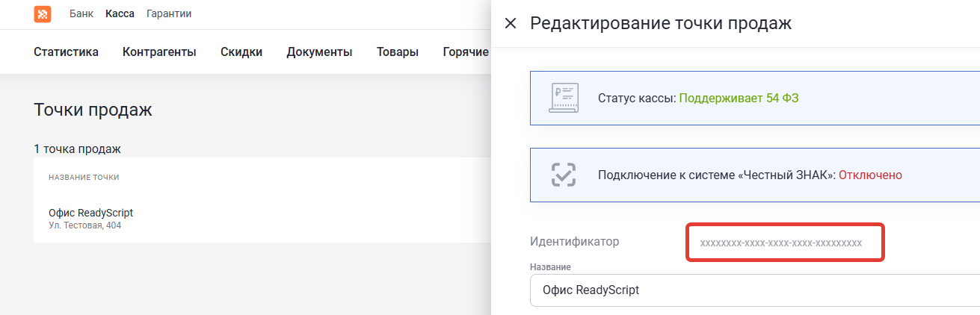
Task: Open the Контрагенты tab
Action: (x=159, y=52)
